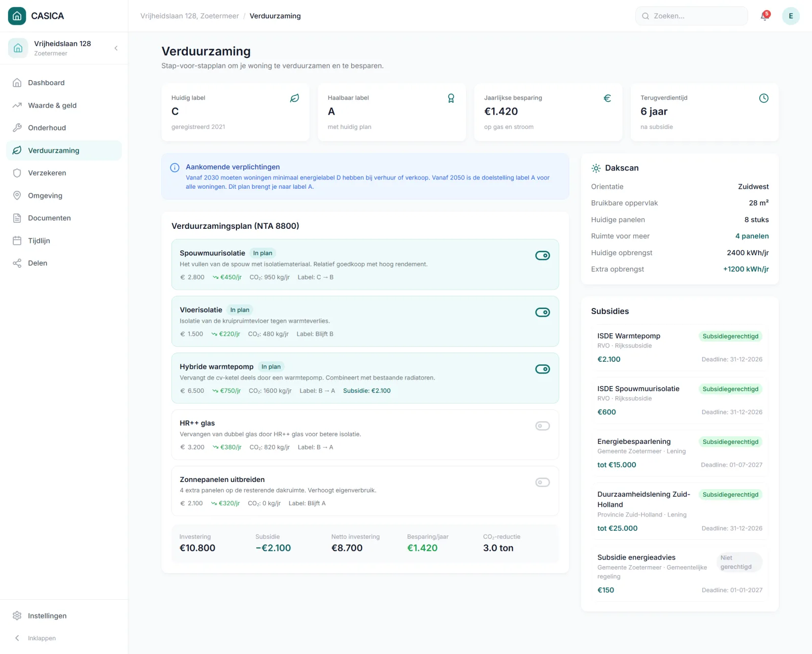Viewport: 812px width, 654px height.
Task: Click info icon in Aankomende verplichtingen notice
Action: pyautogui.click(x=175, y=168)
